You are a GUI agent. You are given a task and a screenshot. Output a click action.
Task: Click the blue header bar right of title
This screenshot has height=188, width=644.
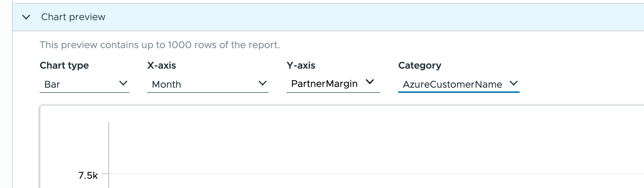[x=374, y=17]
